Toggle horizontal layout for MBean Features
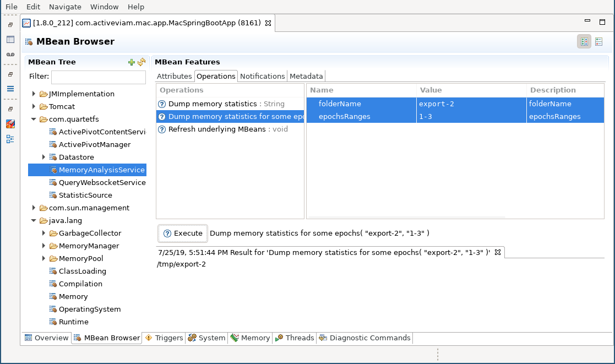The image size is (615, 364). 584,41
